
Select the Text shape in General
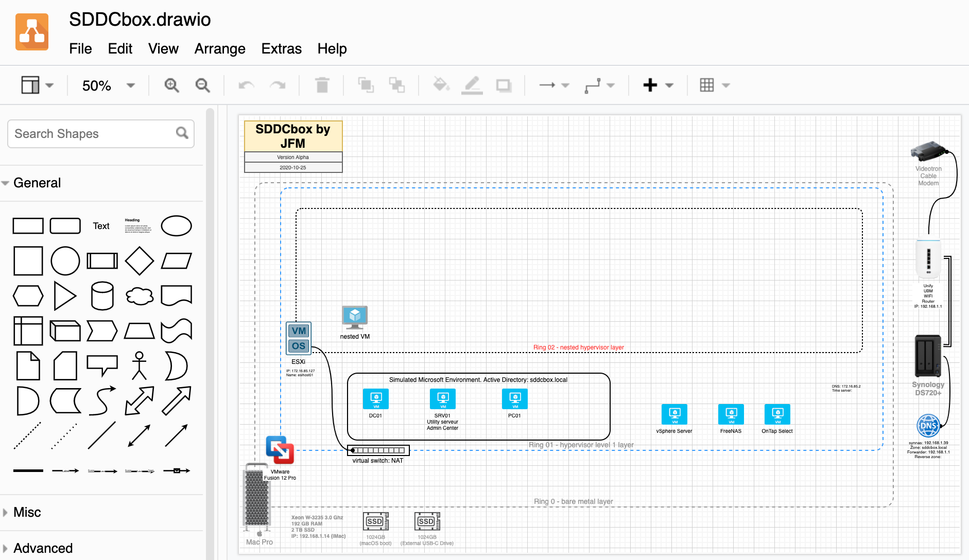(101, 226)
